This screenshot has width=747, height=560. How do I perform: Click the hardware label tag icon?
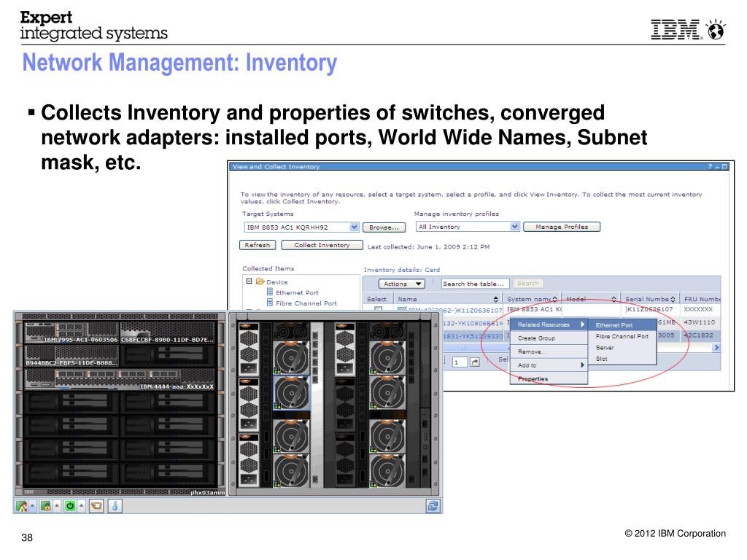(96, 506)
